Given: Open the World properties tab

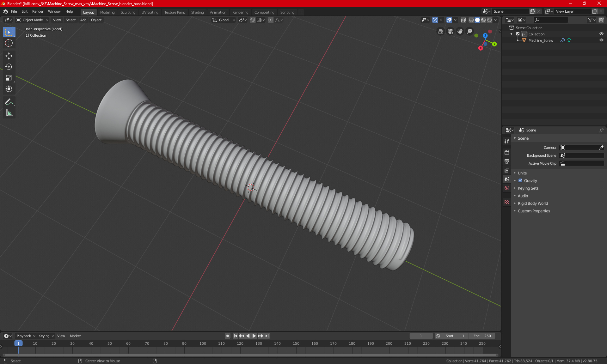Looking at the screenshot, I should coord(507,188).
